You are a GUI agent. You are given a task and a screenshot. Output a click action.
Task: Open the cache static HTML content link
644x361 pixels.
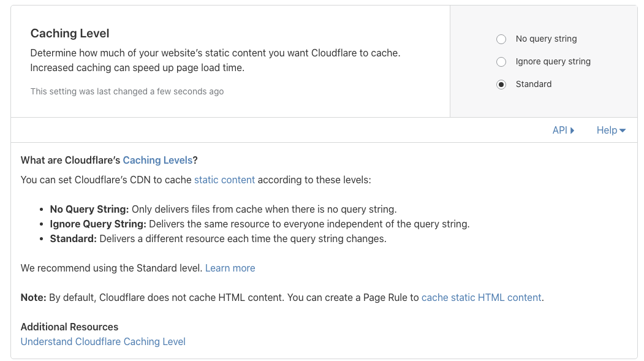tap(481, 297)
